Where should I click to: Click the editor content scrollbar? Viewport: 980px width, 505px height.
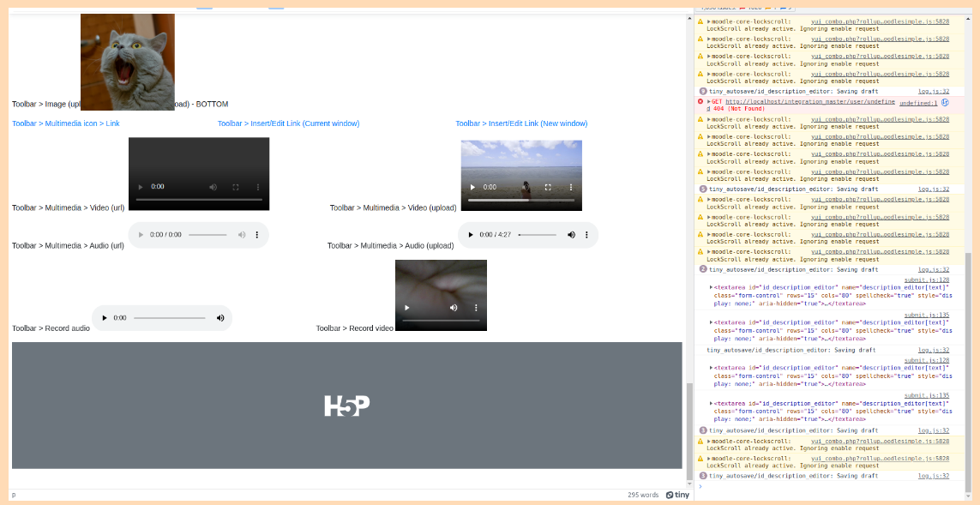coord(690,431)
